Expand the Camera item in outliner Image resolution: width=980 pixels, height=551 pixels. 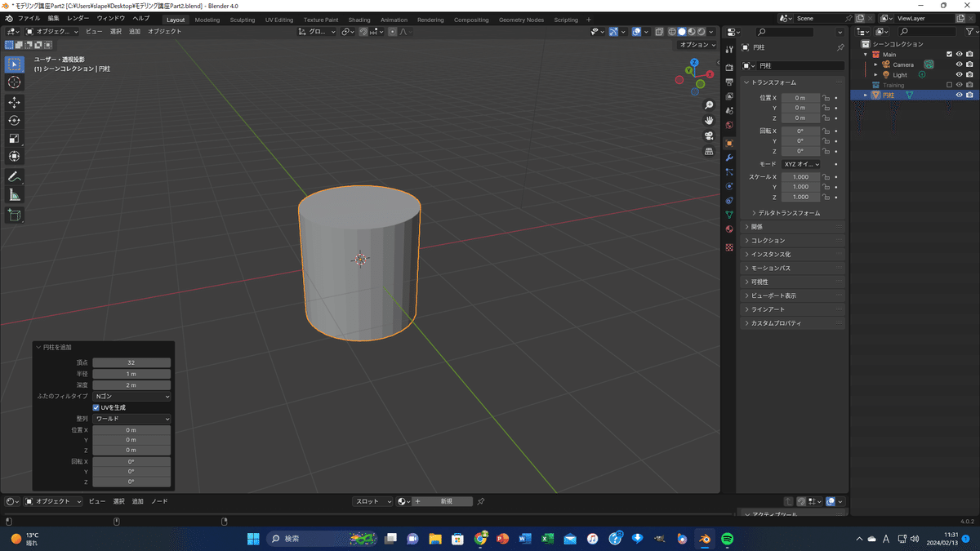(875, 64)
